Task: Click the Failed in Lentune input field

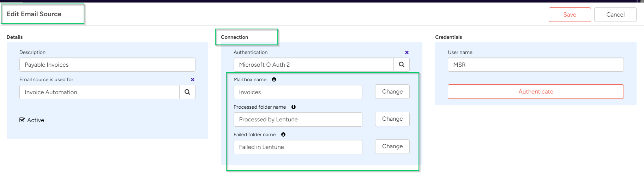Action: click(x=298, y=147)
